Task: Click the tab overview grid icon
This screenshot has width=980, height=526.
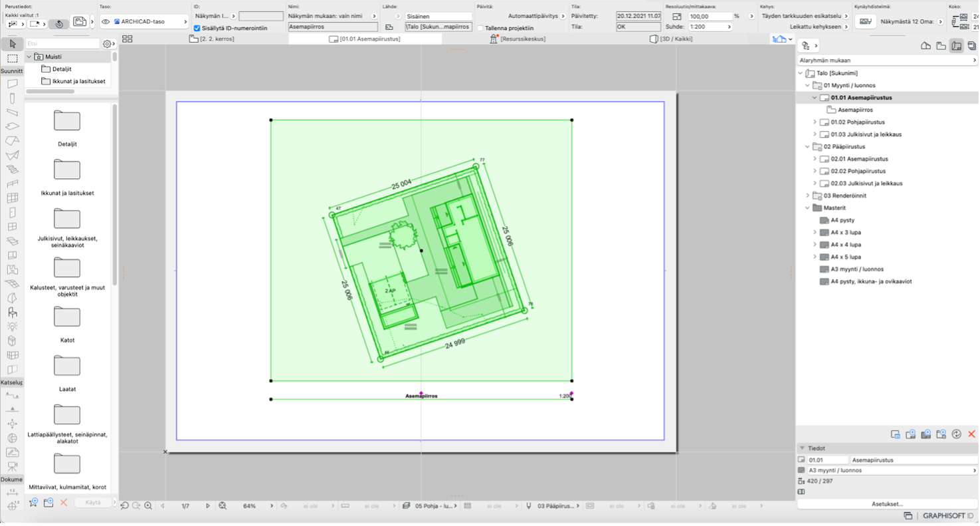Action: tap(127, 39)
